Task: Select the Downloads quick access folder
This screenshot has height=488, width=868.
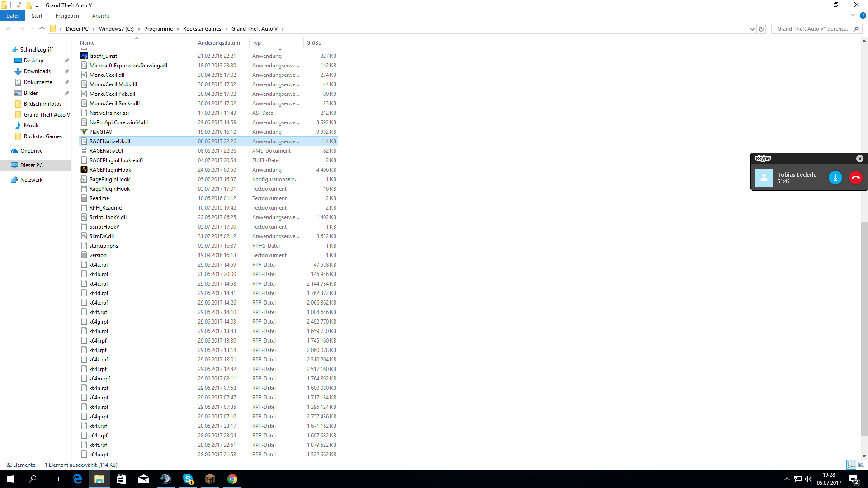Action: click(37, 71)
